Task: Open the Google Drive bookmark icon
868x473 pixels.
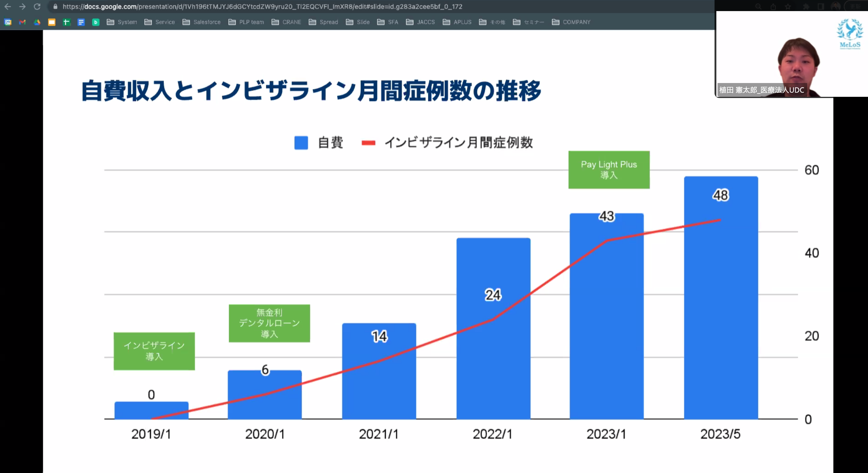Action: [37, 22]
